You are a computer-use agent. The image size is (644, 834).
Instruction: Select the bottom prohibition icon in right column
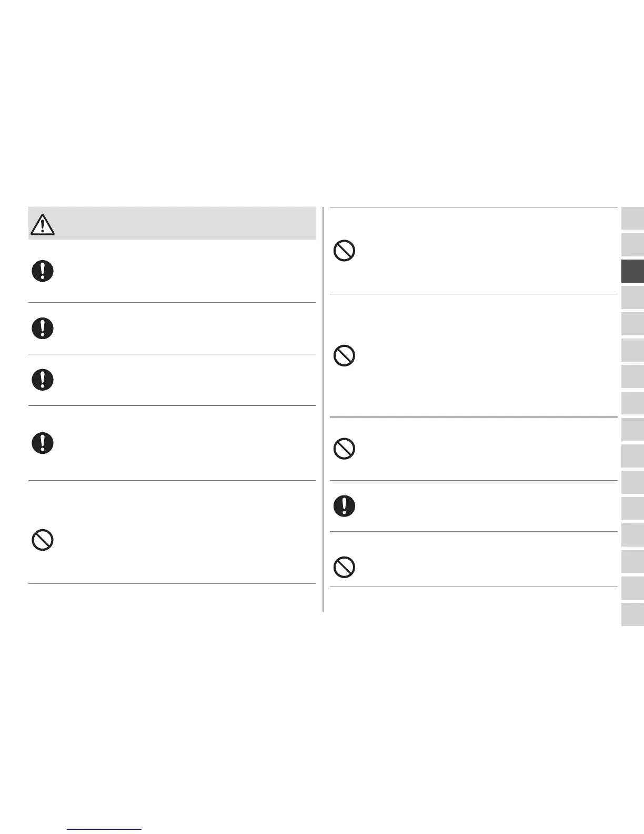click(345, 567)
